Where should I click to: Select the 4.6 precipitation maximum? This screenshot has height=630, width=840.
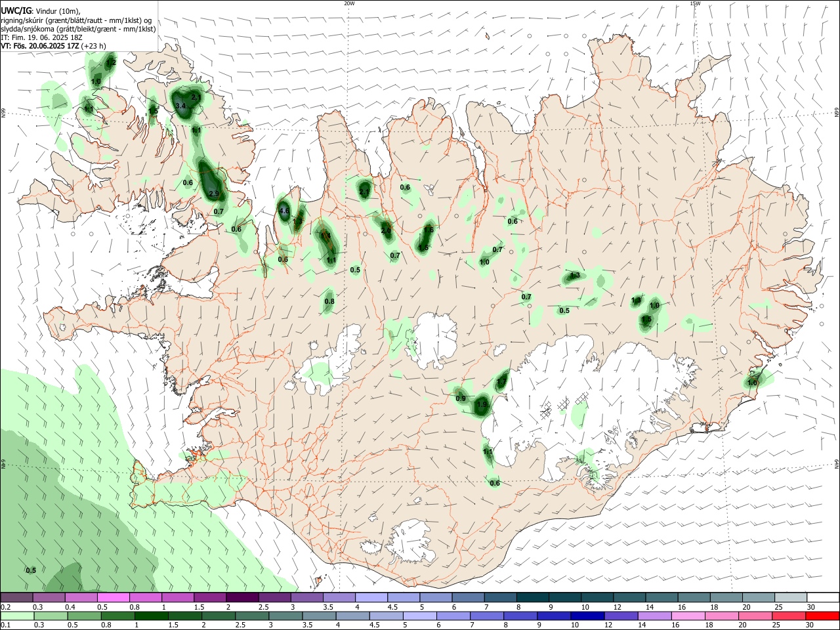[284, 211]
